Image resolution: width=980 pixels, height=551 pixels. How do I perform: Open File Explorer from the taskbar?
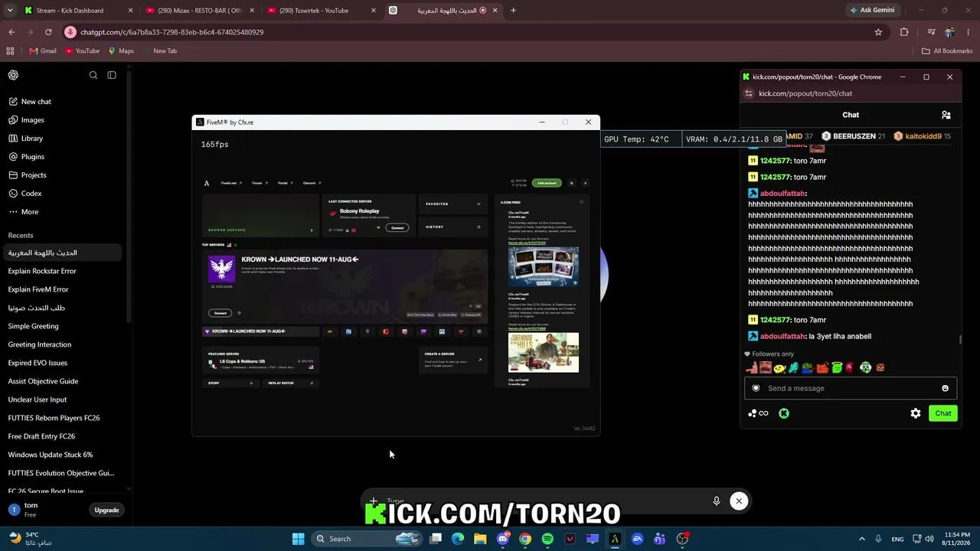click(x=480, y=539)
